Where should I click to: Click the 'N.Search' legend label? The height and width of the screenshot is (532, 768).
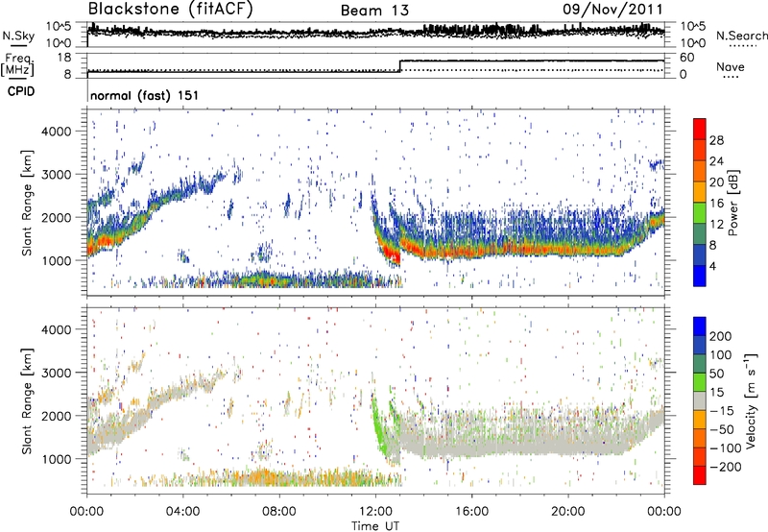coord(742,36)
